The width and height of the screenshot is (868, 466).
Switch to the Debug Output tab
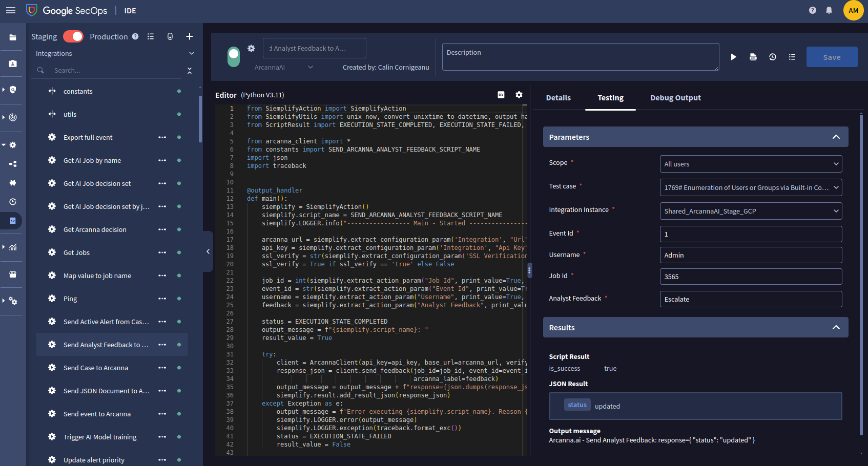[675, 98]
